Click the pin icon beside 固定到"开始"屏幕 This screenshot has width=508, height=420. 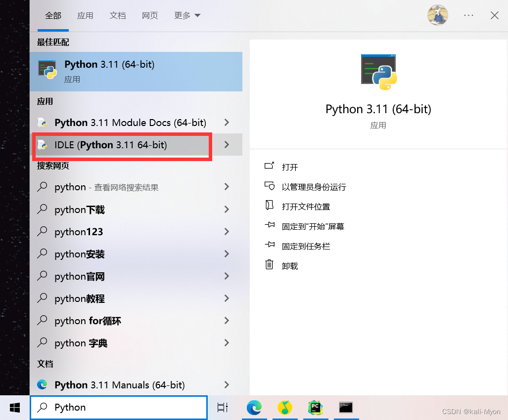tap(270, 224)
